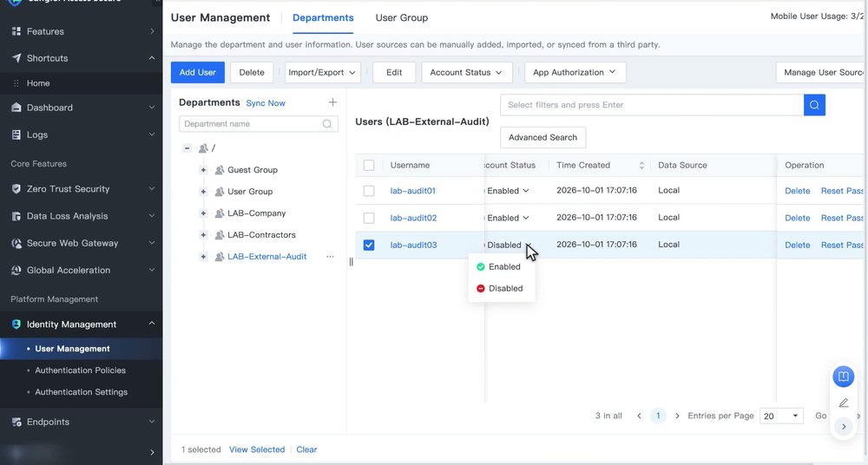Click the blue search magnifier button

pos(814,105)
